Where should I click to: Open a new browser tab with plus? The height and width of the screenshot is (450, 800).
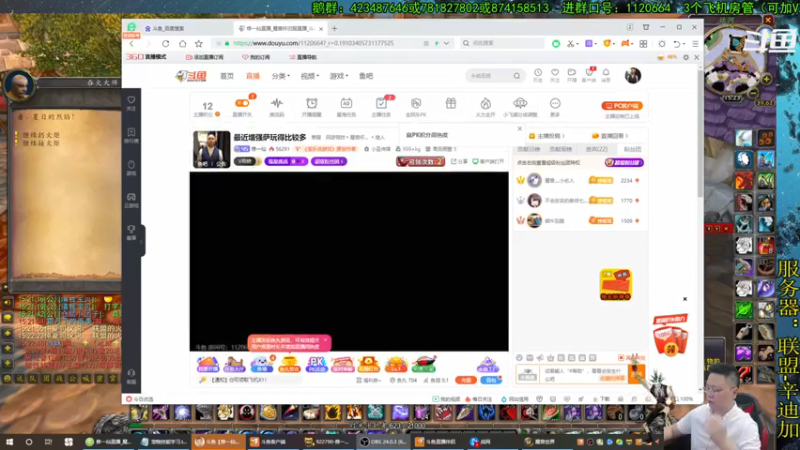point(334,29)
